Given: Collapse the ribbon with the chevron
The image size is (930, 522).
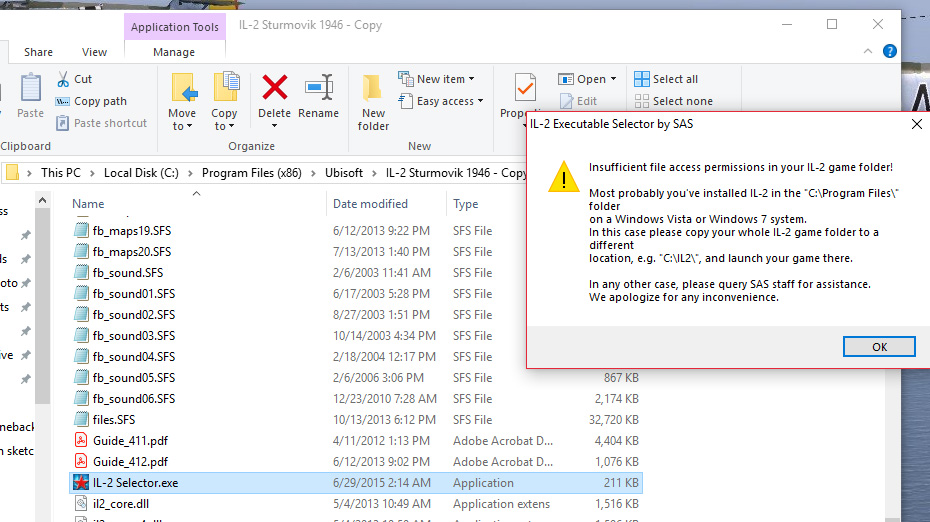Looking at the screenshot, I should [868, 52].
